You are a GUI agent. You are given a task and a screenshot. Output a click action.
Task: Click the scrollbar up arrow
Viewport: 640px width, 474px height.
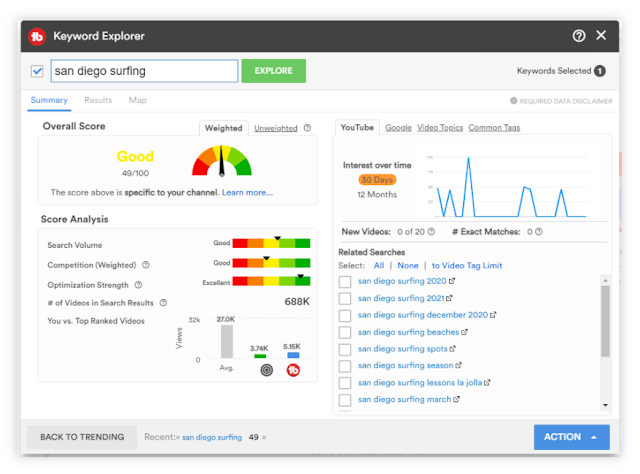(x=605, y=280)
